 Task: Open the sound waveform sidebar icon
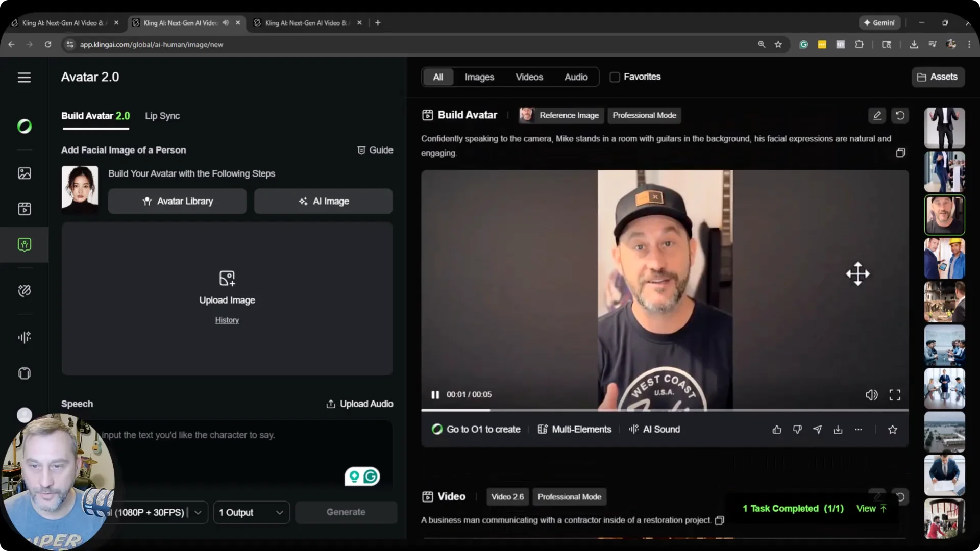(24, 337)
